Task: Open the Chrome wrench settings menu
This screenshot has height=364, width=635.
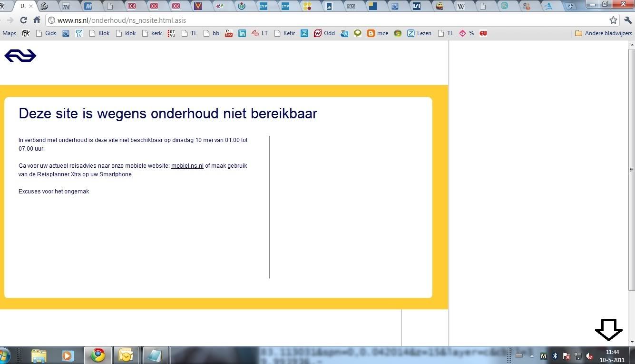Action: pos(627,20)
